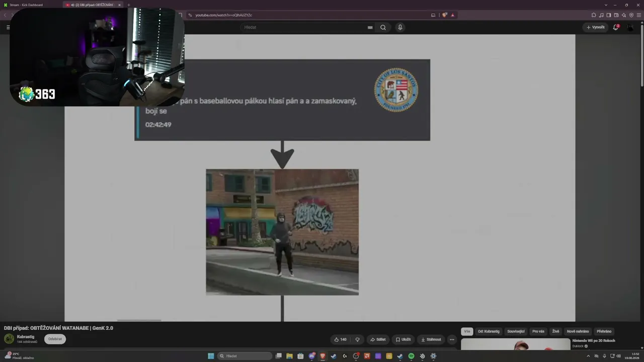Click the page vertical scrollbar thumb
This screenshot has width=644, height=362.
tap(641, 56)
